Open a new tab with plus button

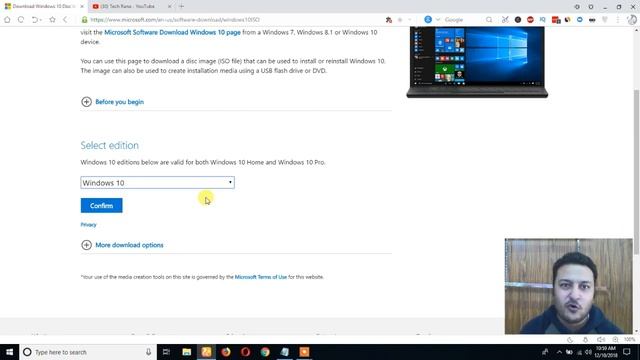click(182, 7)
